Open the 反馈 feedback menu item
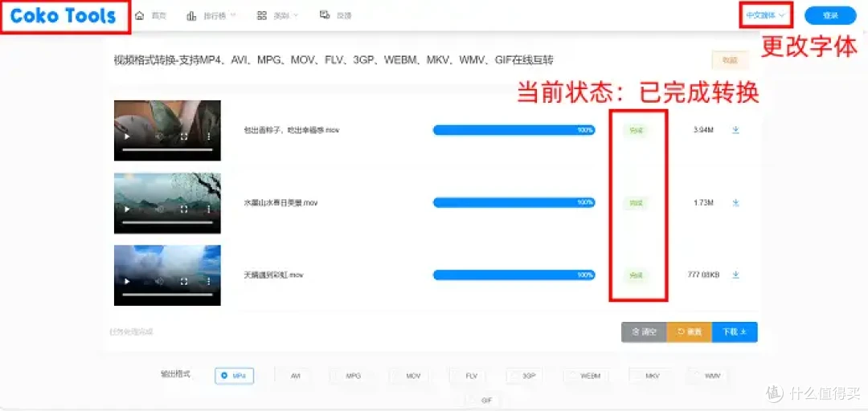 [335, 15]
